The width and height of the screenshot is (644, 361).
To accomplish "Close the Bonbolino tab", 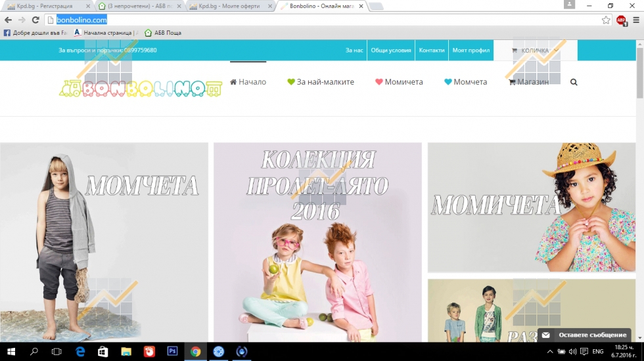I will (361, 6).
